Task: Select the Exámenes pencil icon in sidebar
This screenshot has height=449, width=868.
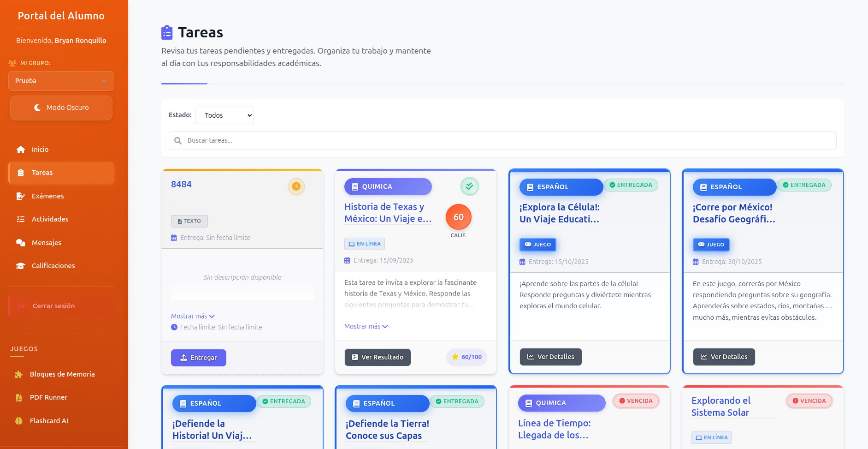Action: [x=21, y=196]
